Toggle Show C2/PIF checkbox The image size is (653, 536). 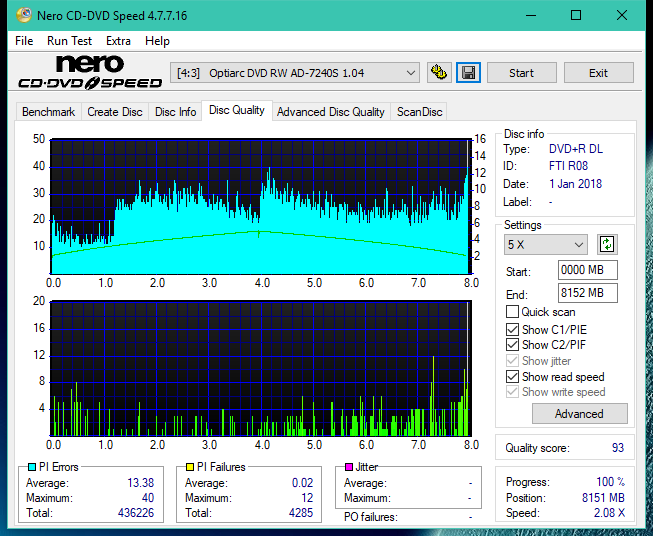512,344
